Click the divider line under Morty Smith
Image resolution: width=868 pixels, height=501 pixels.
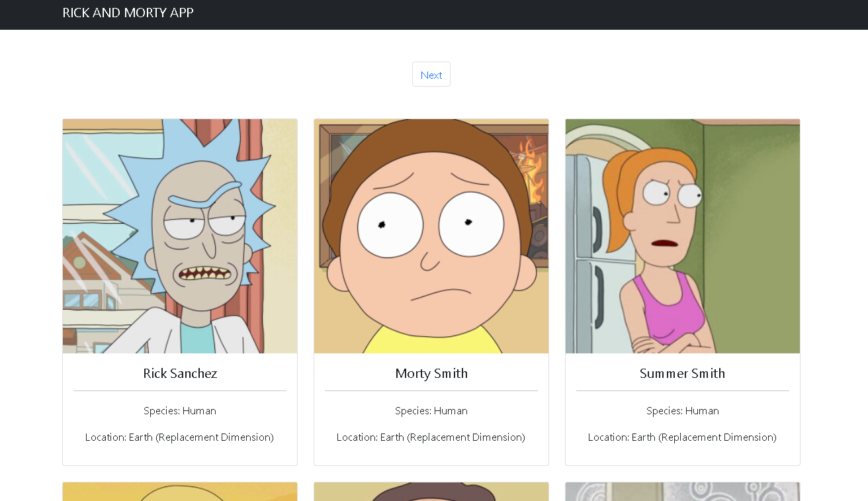431,390
